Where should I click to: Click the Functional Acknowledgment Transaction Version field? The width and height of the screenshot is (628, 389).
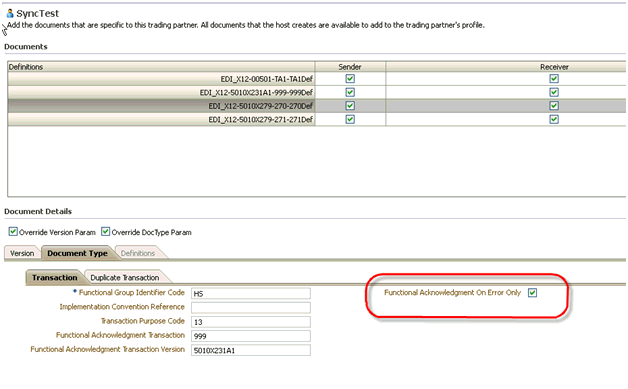251,350
